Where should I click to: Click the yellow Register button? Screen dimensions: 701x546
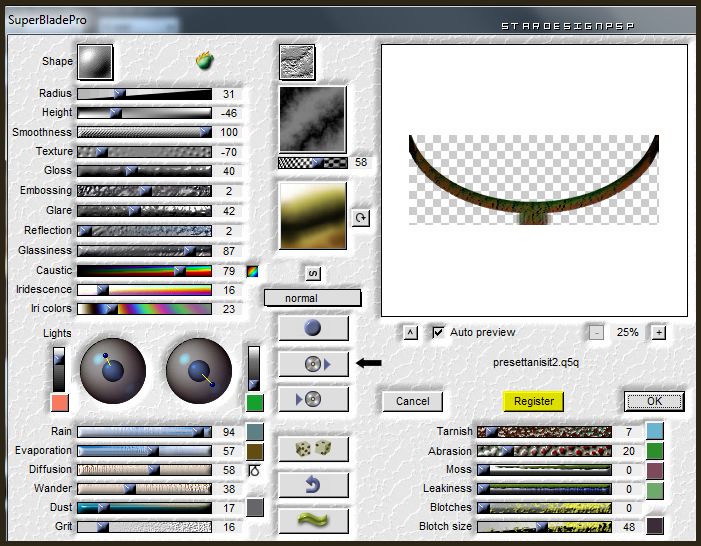pyautogui.click(x=533, y=401)
